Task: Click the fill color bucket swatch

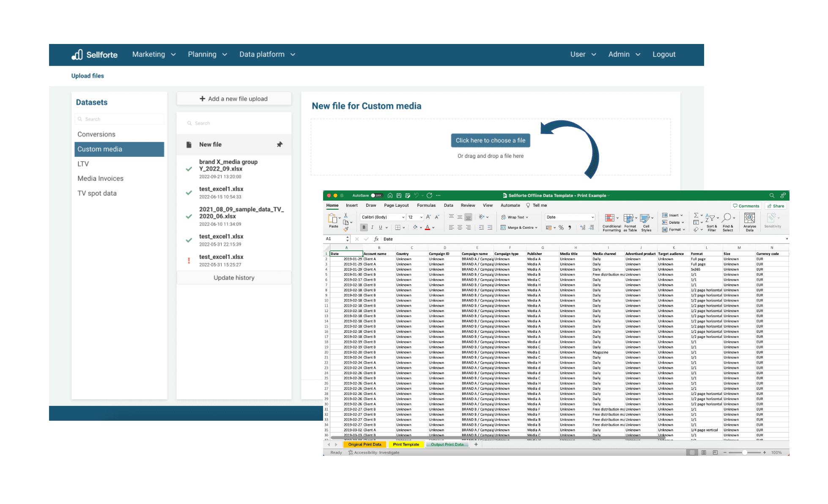Action: coord(415,227)
